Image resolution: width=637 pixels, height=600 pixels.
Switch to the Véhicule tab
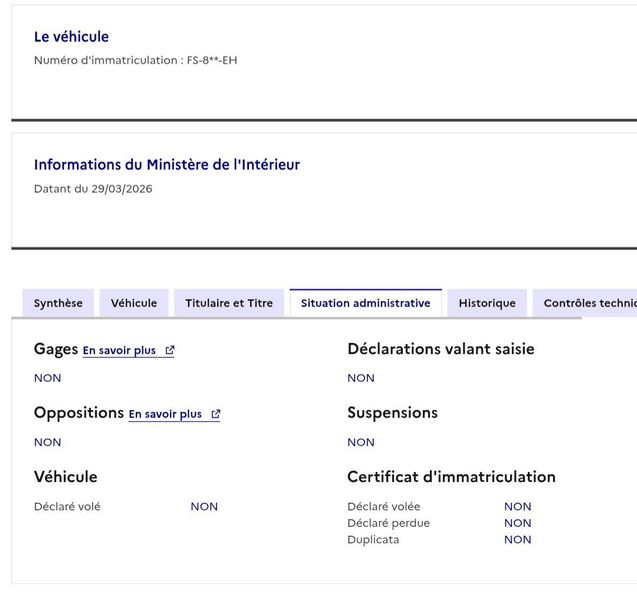tap(134, 303)
